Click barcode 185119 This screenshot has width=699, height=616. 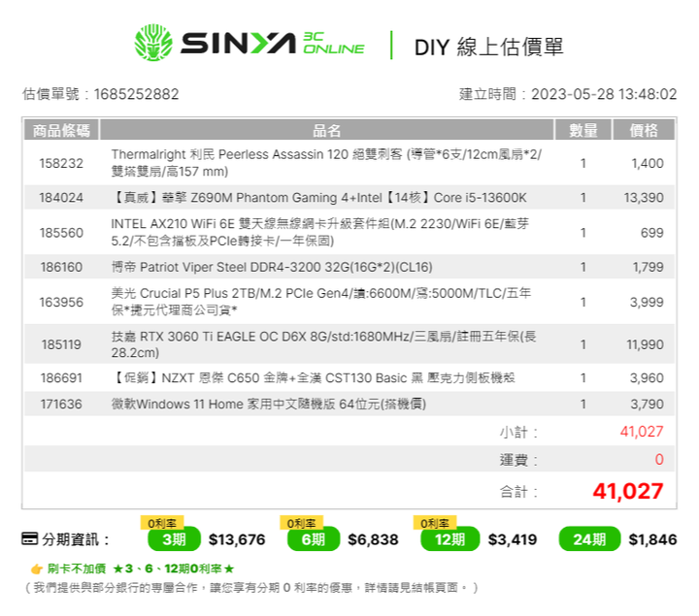[61, 344]
